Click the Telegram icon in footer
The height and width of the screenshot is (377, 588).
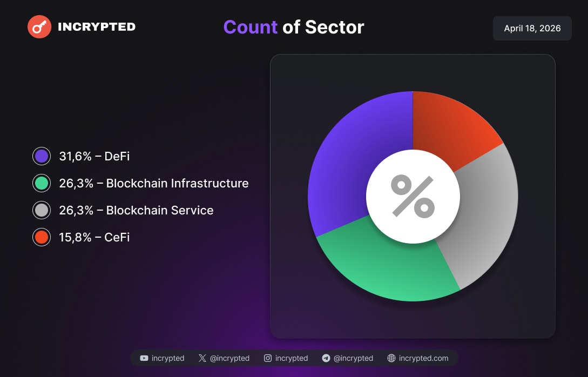(x=326, y=358)
